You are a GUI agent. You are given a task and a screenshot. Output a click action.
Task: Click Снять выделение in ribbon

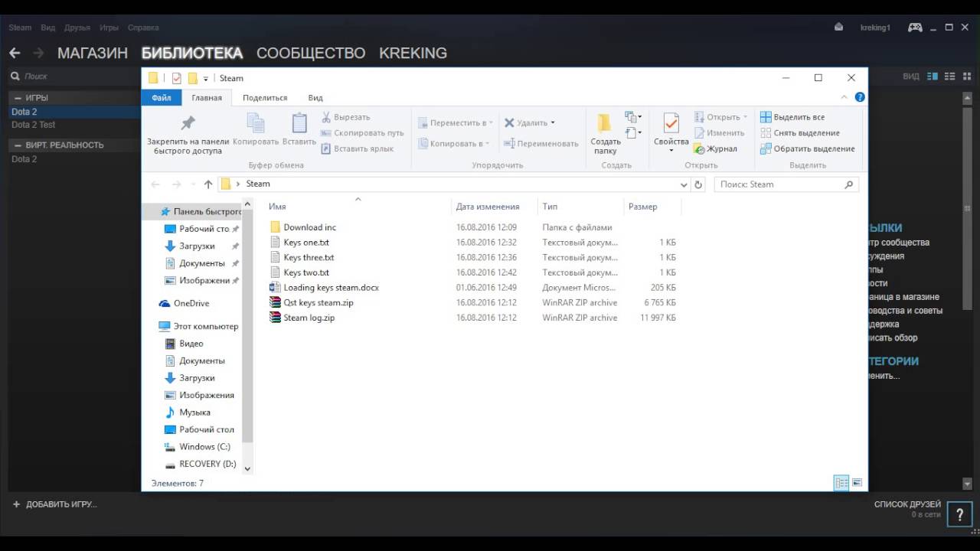pos(800,133)
